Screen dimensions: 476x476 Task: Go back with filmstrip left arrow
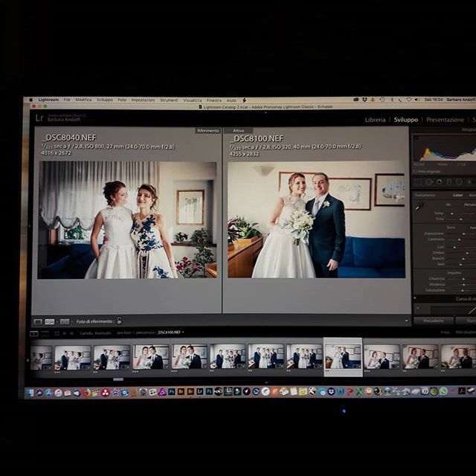[x=65, y=333]
